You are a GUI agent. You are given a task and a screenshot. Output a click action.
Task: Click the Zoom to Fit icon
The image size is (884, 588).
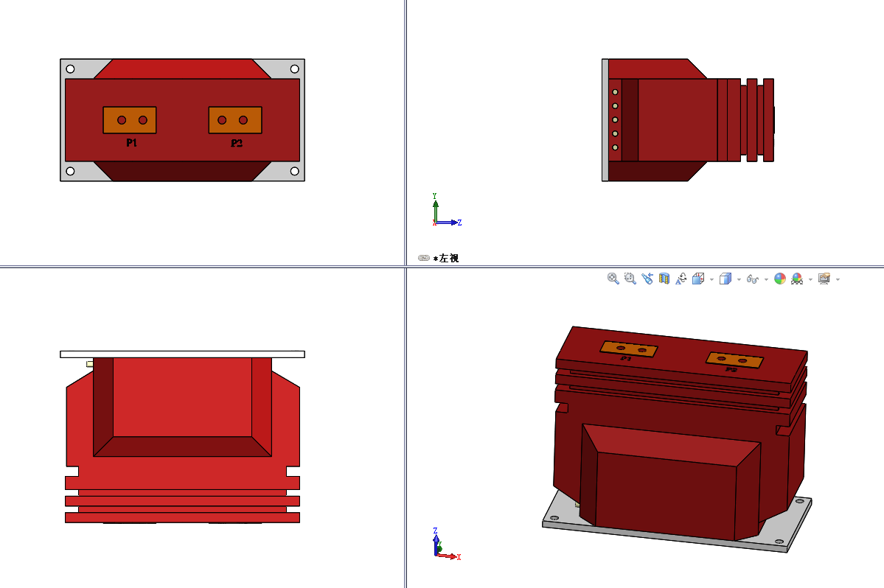(x=613, y=279)
